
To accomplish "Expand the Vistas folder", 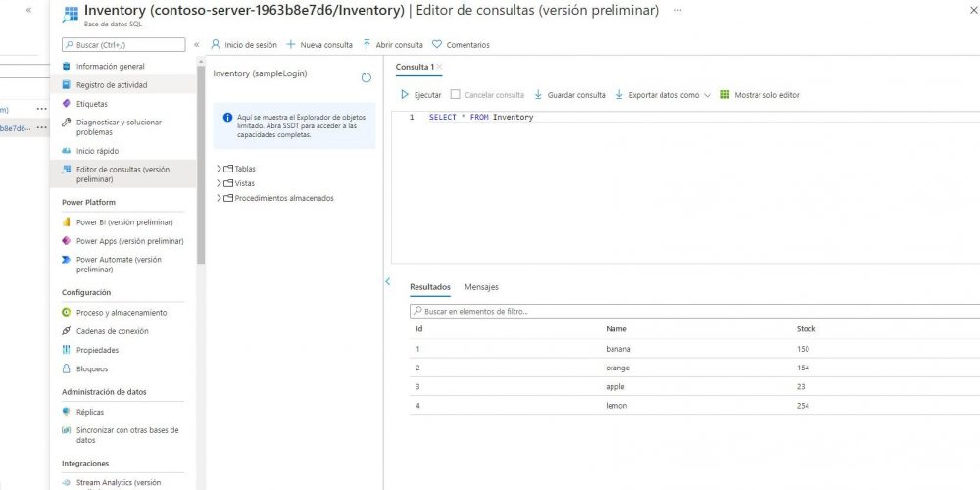I will [219, 183].
